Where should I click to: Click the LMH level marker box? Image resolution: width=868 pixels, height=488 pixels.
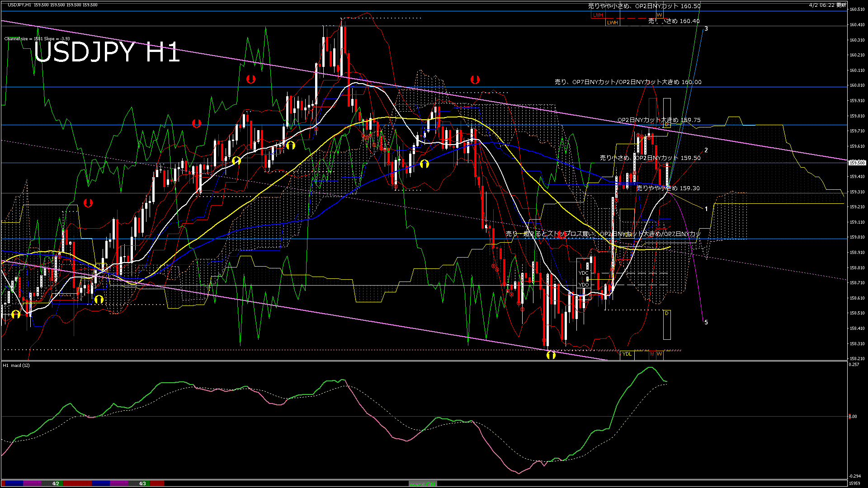click(598, 15)
